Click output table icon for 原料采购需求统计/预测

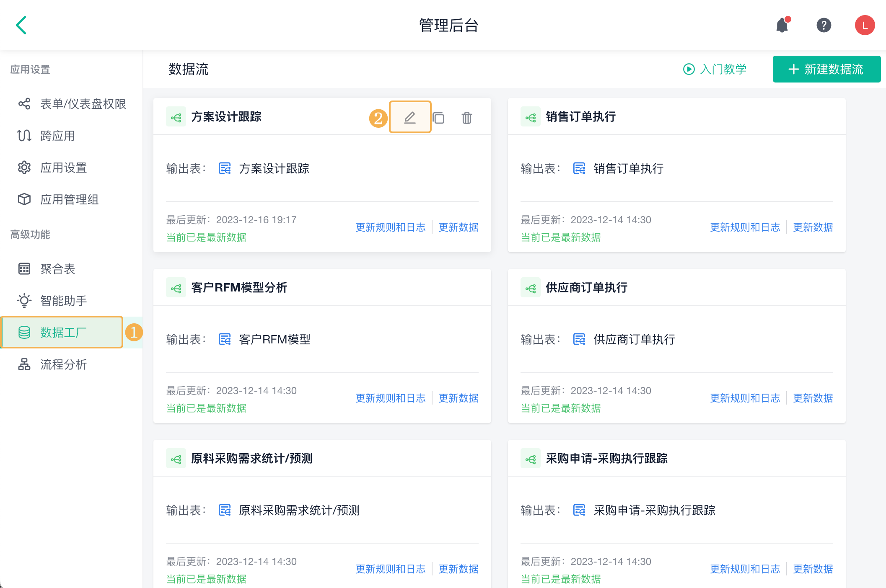click(225, 510)
